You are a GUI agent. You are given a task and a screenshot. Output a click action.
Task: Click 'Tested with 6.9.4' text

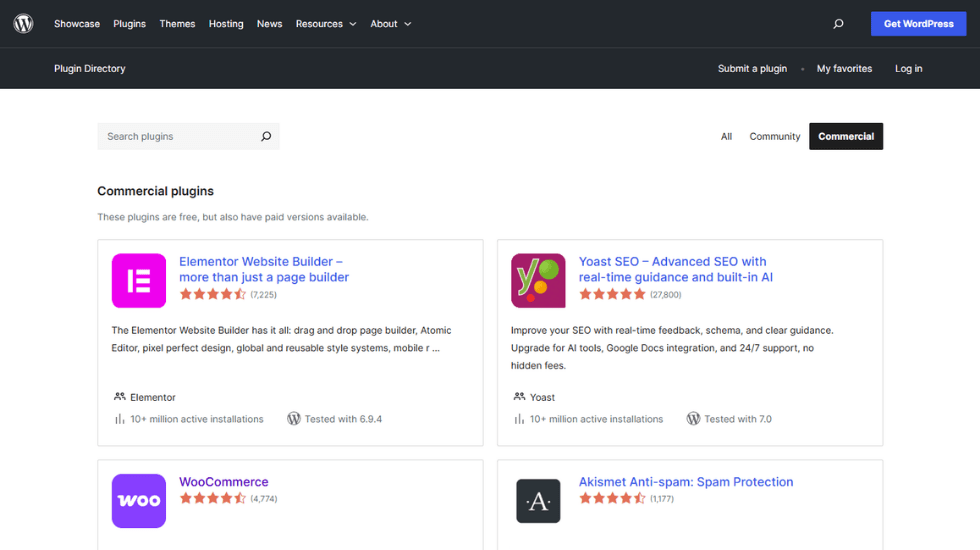(x=343, y=419)
